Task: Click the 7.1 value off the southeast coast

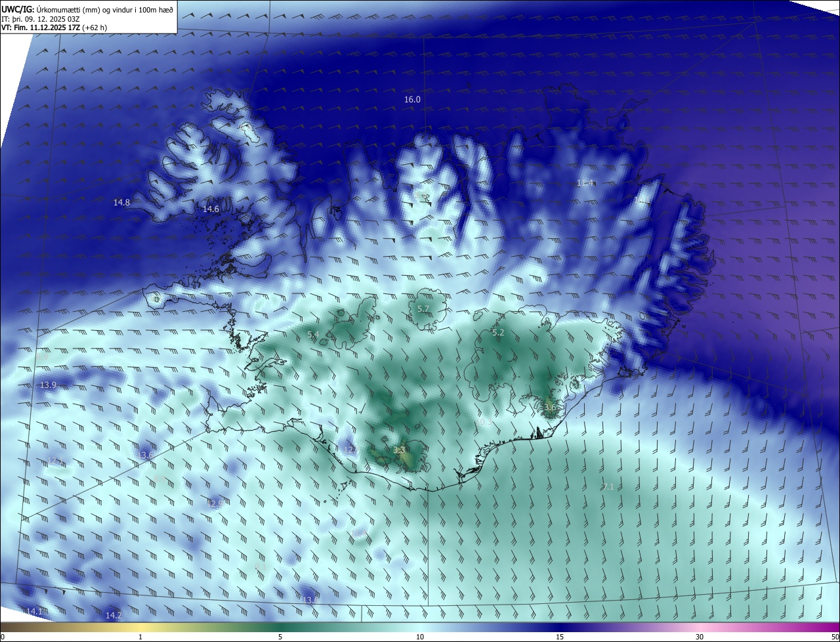Action: 608,486
